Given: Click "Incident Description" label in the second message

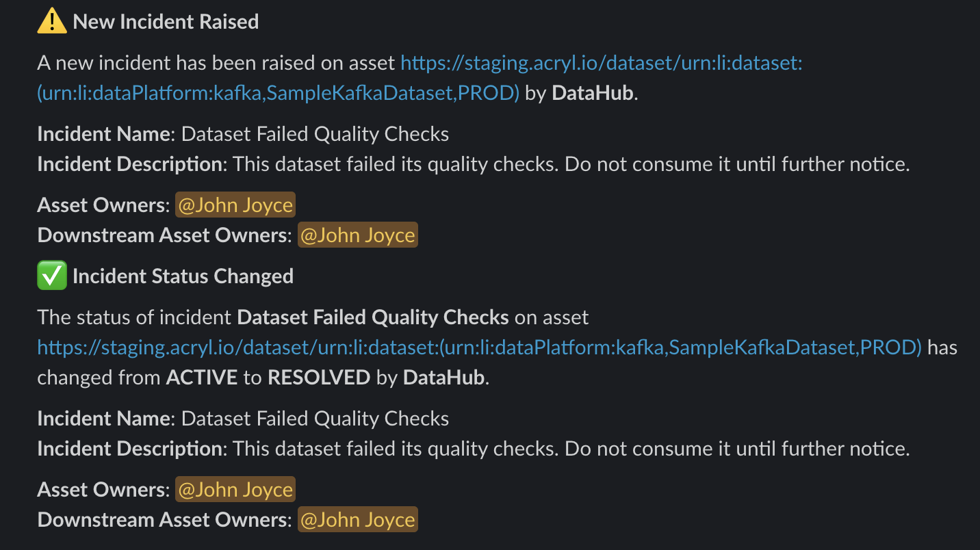Looking at the screenshot, I should click(x=130, y=449).
